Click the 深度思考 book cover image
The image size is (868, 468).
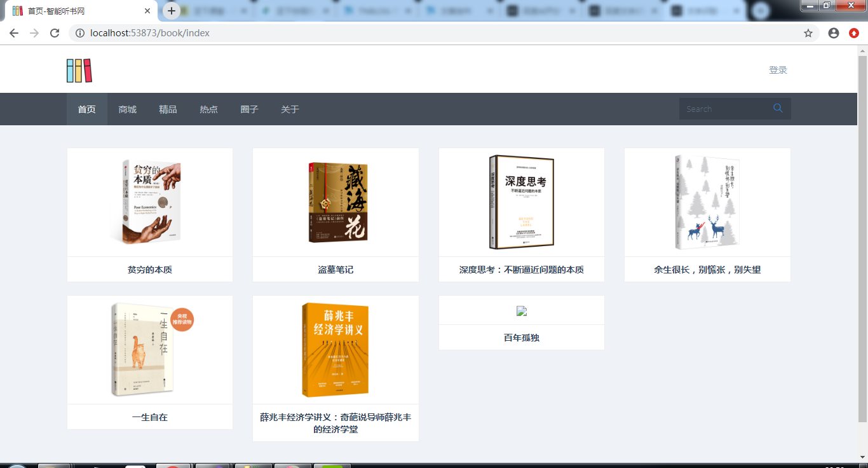(x=522, y=202)
